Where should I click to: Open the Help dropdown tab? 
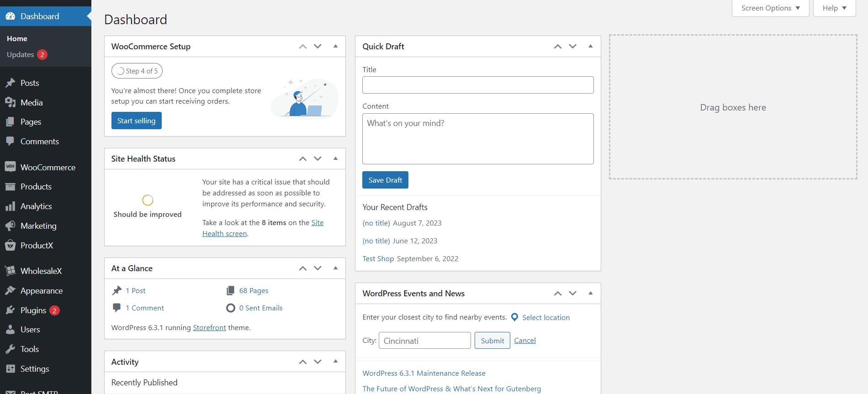835,8
